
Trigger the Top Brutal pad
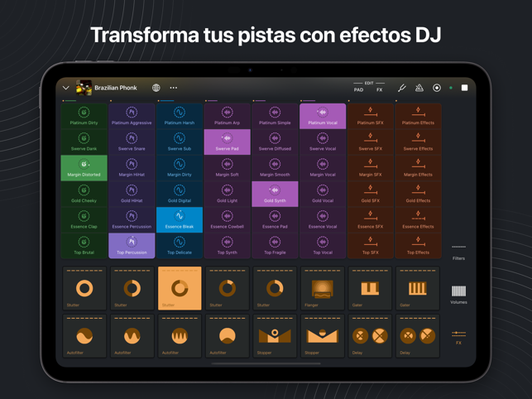pyautogui.click(x=84, y=246)
